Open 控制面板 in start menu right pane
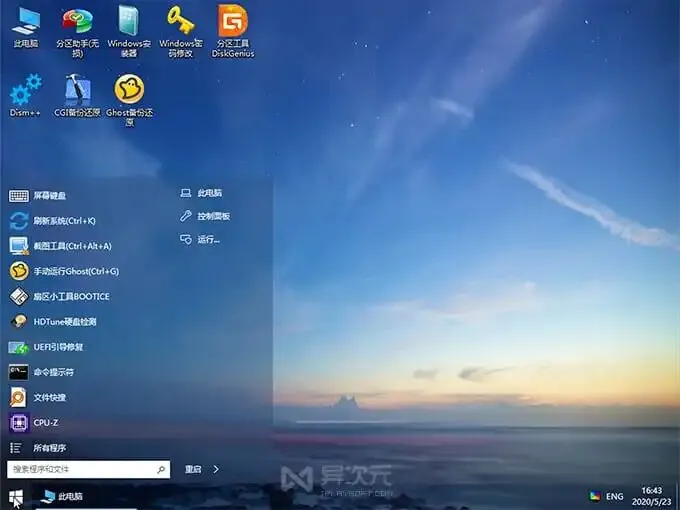The image size is (680, 510). [205, 216]
